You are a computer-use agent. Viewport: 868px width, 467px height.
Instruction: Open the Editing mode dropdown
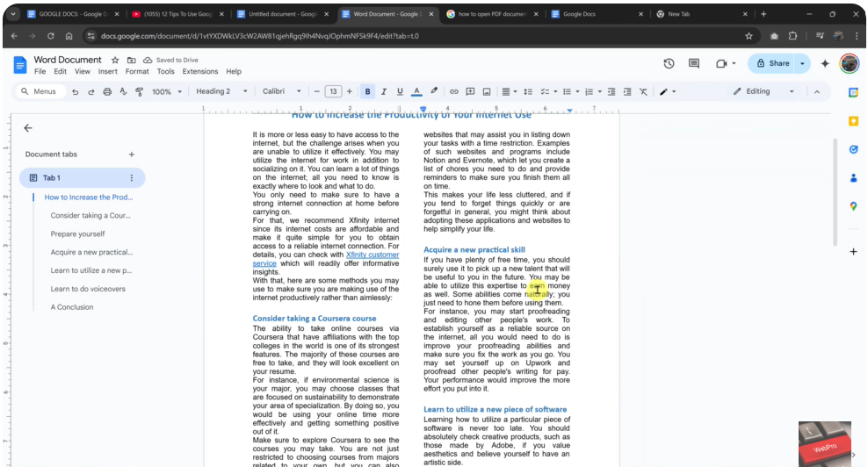[763, 92]
